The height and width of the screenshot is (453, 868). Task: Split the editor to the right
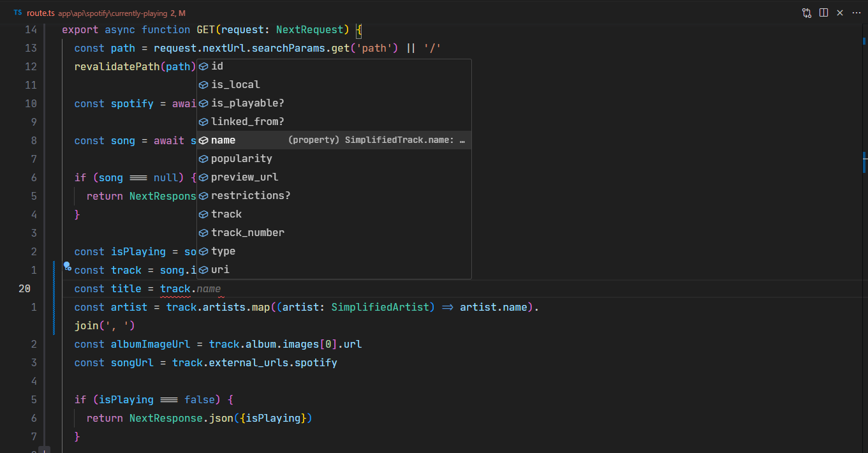pos(823,13)
